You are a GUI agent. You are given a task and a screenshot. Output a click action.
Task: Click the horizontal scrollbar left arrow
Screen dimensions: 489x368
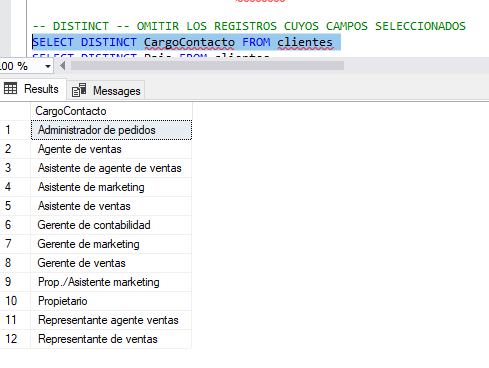[62, 66]
